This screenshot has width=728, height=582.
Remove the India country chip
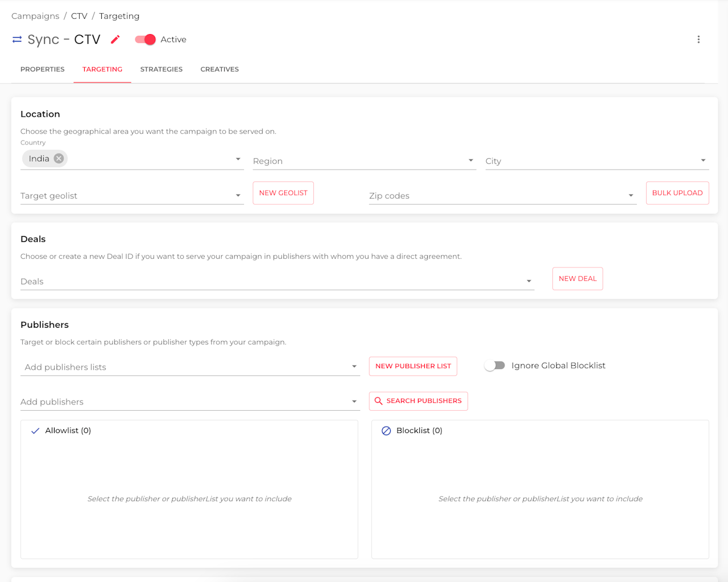point(59,159)
